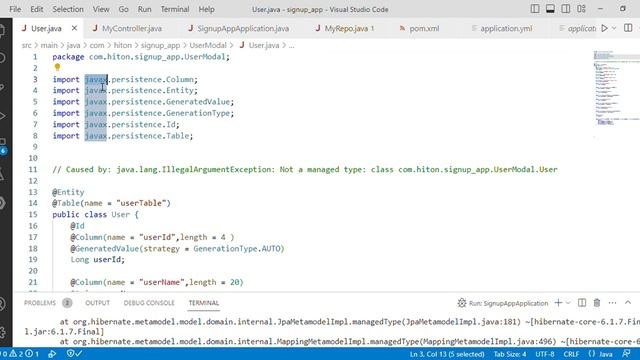Open the File menu
640x360 pixels.
(15, 9)
